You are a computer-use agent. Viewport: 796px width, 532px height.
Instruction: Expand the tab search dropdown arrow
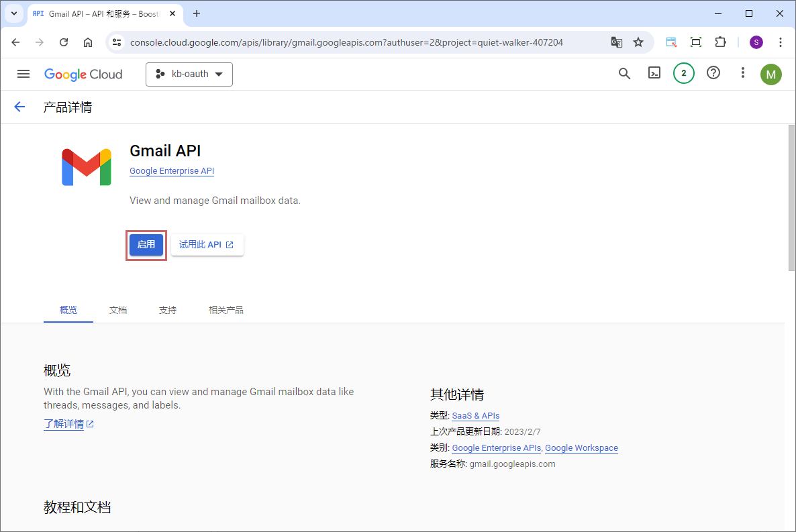pyautogui.click(x=14, y=13)
